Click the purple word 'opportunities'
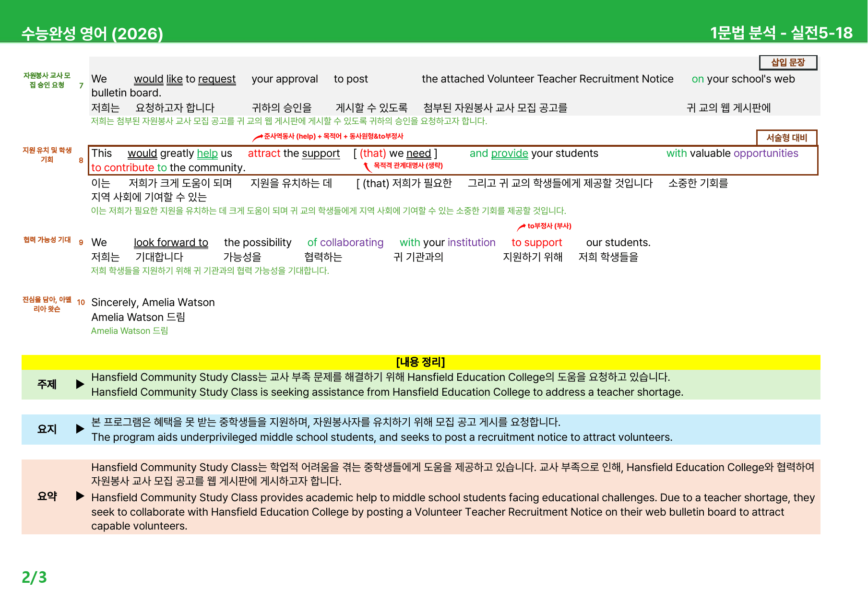The image size is (868, 613). (x=766, y=153)
